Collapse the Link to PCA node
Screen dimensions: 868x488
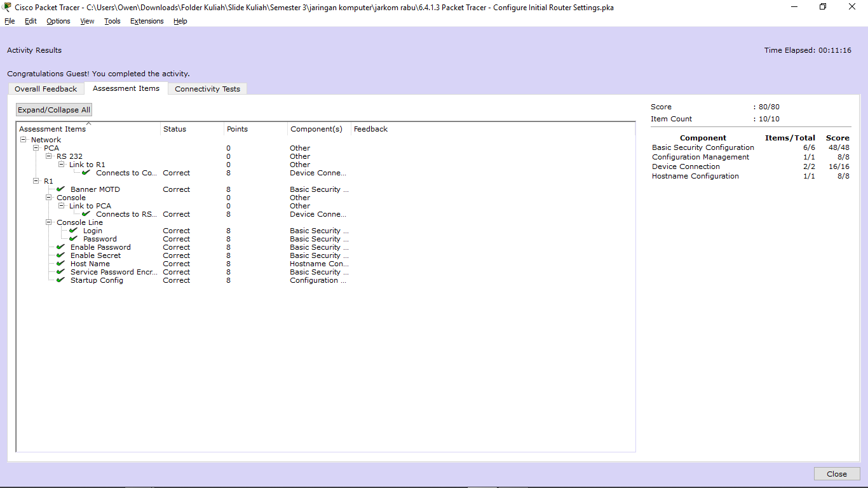[62, 206]
